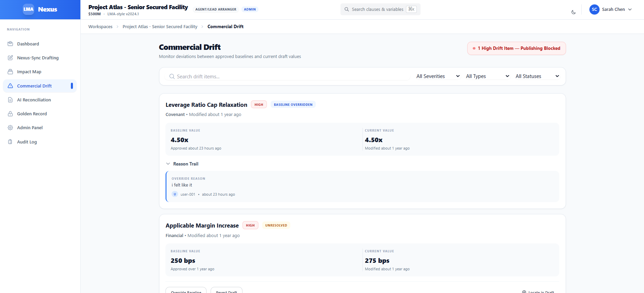
Task: Click the Dashboard icon in the sidebar
Action: click(11, 44)
